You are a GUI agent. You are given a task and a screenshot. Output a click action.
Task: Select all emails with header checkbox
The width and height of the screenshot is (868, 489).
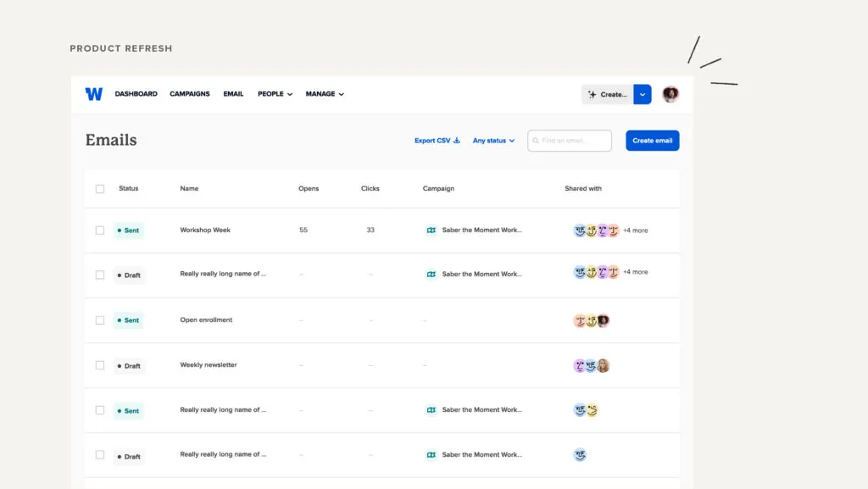tap(100, 189)
